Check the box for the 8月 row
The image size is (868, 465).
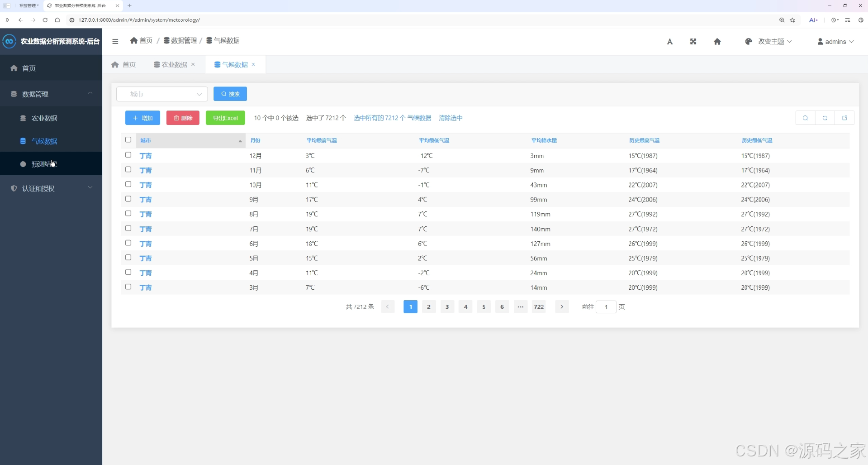click(128, 213)
